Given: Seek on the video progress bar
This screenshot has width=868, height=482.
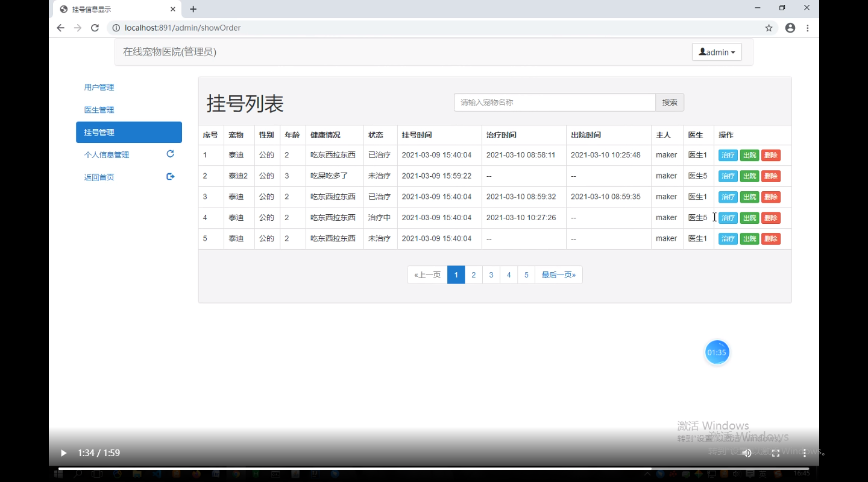Looking at the screenshot, I should pyautogui.click(x=433, y=468).
